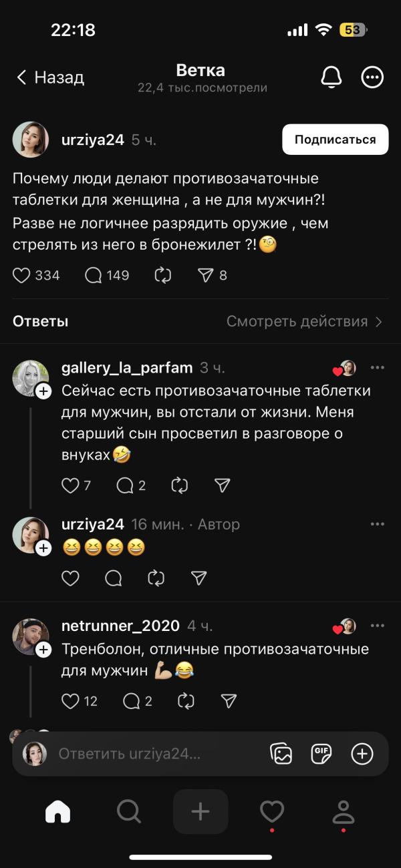This screenshot has width=401, height=868.
Task: Open the GIF picker in reply bar
Action: [x=321, y=754]
